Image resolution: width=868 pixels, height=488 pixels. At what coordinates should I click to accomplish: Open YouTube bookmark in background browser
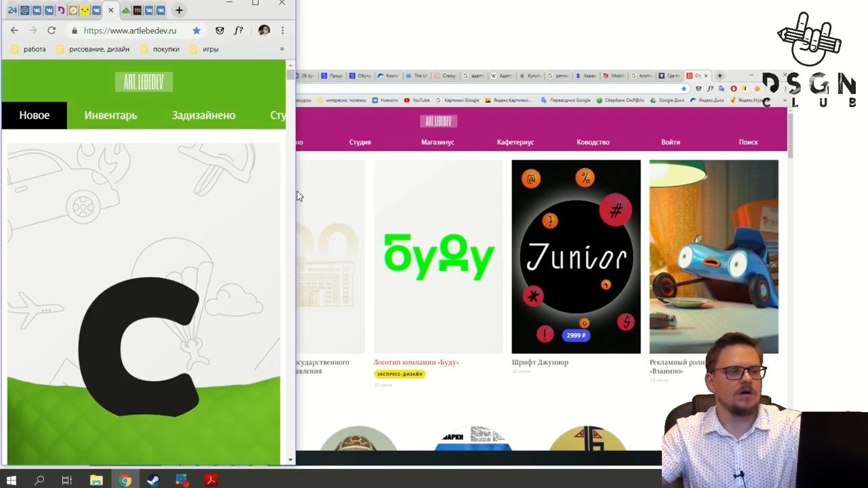point(417,100)
